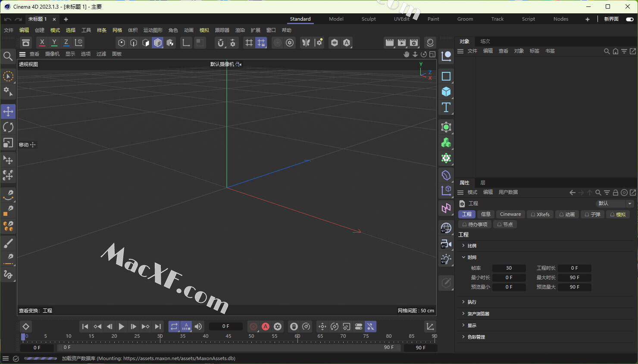
Task: Click the 帧率 value field
Action: coord(509,268)
